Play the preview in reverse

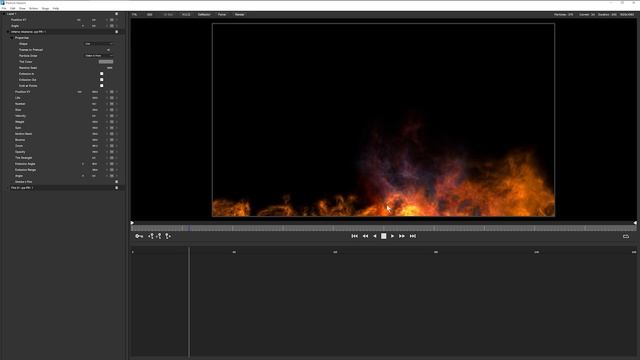click(375, 236)
